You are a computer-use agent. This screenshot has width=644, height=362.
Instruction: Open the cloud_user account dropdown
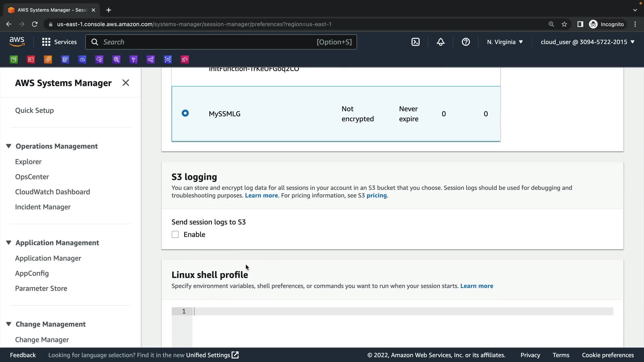pyautogui.click(x=587, y=42)
